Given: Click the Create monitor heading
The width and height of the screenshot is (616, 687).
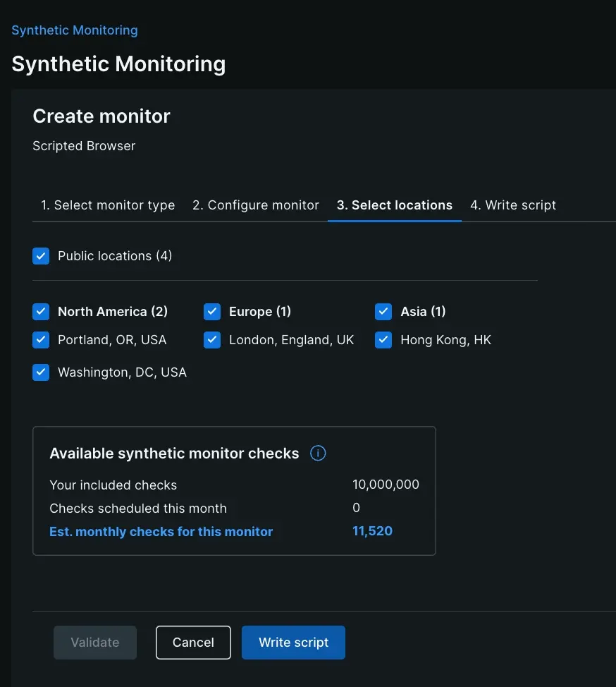Looking at the screenshot, I should click(101, 116).
